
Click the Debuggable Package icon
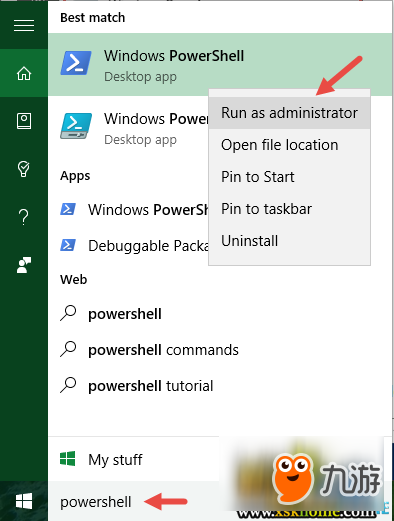tap(68, 245)
